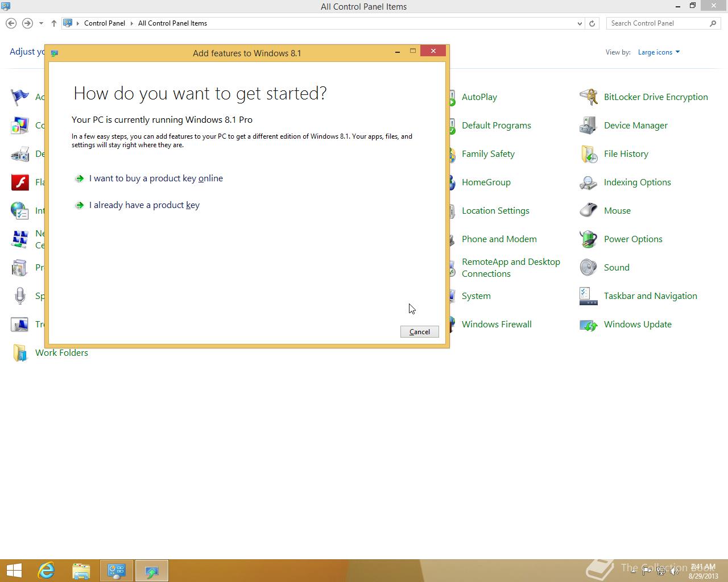
Task: Click the Troubleshooting monitor icon
Action: click(20, 325)
